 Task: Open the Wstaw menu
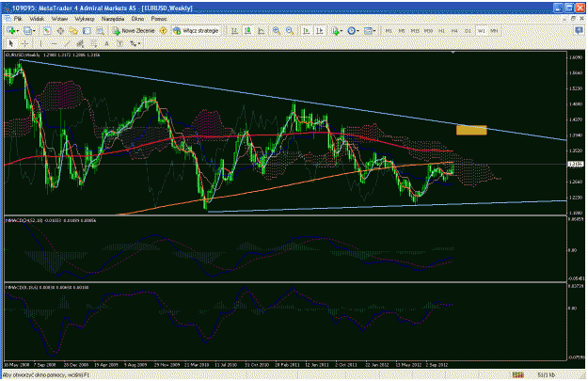tap(59, 19)
